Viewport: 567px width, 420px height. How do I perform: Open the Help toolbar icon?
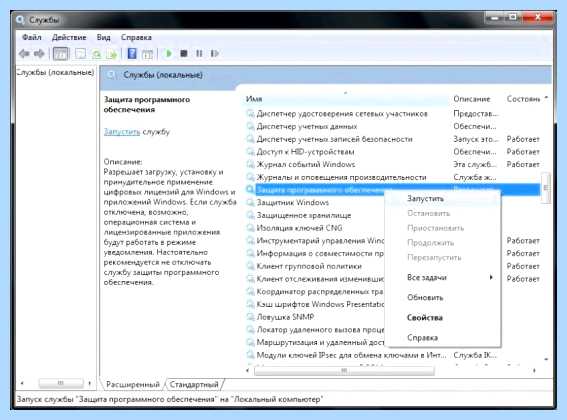click(132, 54)
